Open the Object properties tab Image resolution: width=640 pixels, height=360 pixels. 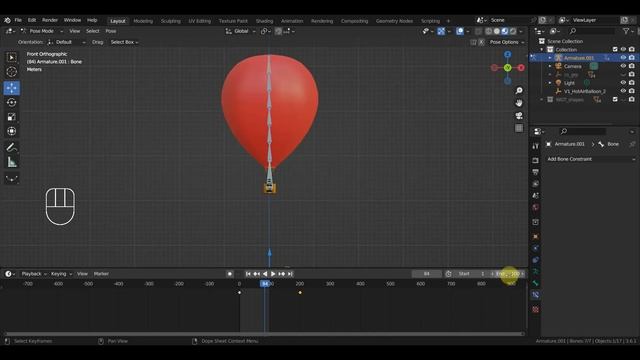[x=536, y=236]
